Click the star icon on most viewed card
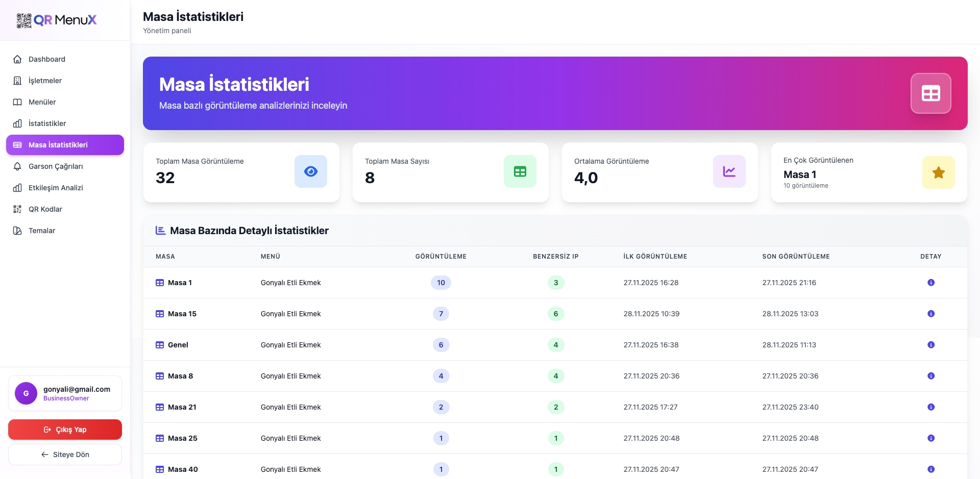The width and height of the screenshot is (980, 479). tap(938, 172)
